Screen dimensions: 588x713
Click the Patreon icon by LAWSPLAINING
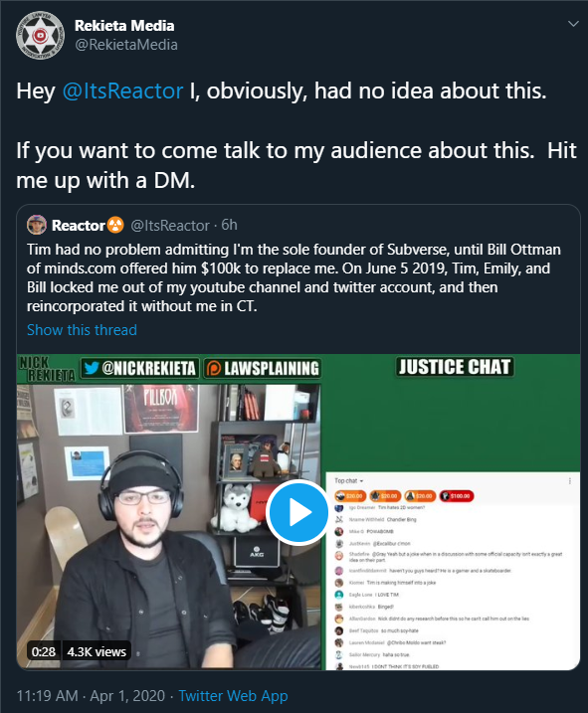(x=214, y=368)
